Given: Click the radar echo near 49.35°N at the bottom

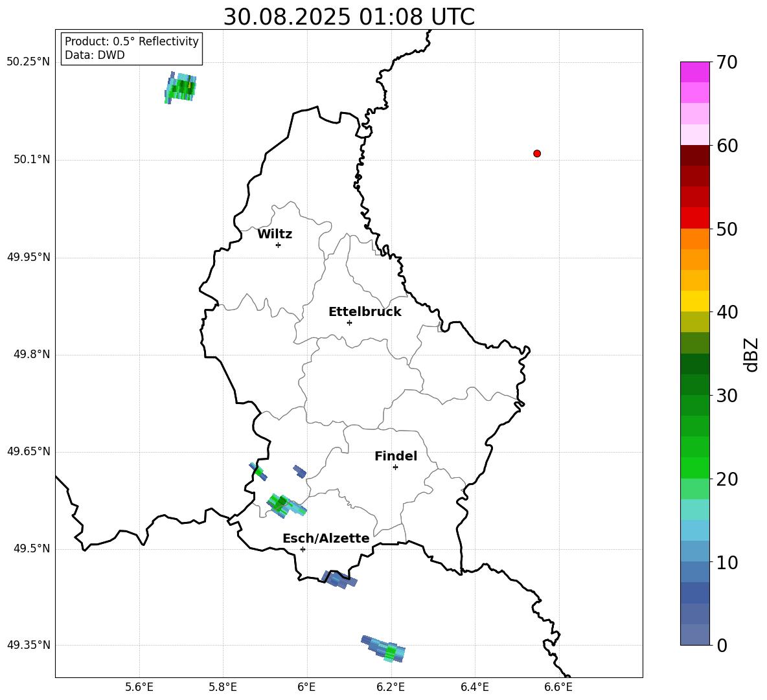Looking at the screenshot, I should click(x=383, y=649).
